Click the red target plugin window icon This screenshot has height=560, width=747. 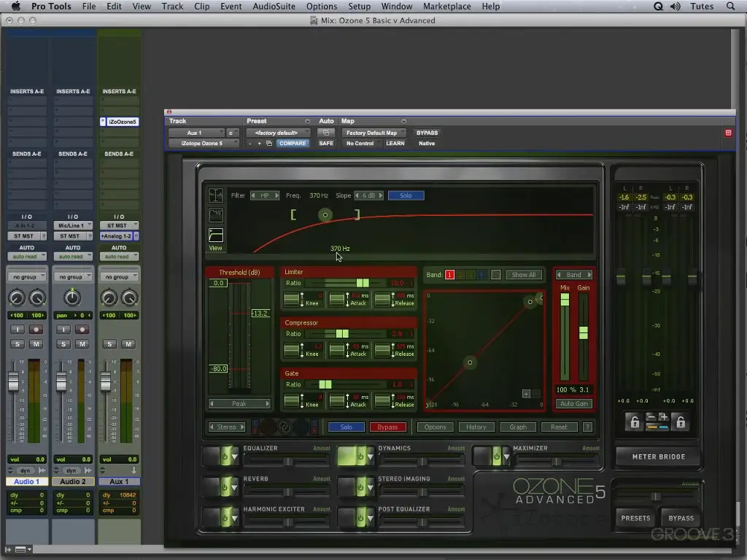click(x=729, y=133)
